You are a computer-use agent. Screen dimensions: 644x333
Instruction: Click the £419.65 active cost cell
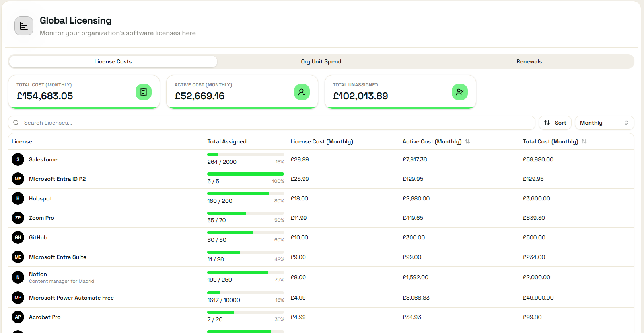coord(413,218)
